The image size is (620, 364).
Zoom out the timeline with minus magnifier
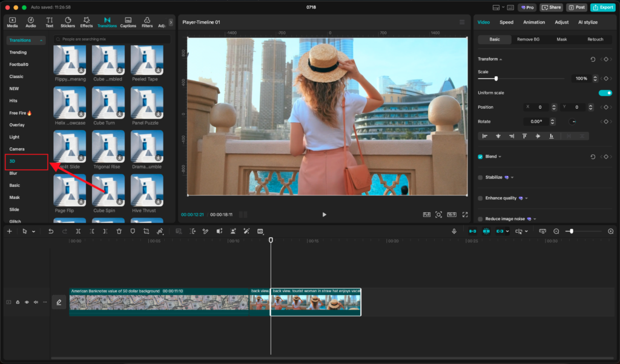tap(556, 232)
